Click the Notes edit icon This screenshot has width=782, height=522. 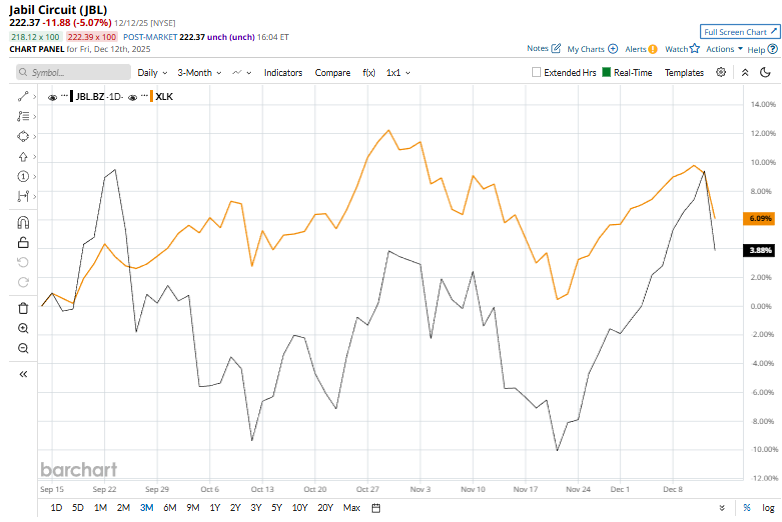click(556, 48)
